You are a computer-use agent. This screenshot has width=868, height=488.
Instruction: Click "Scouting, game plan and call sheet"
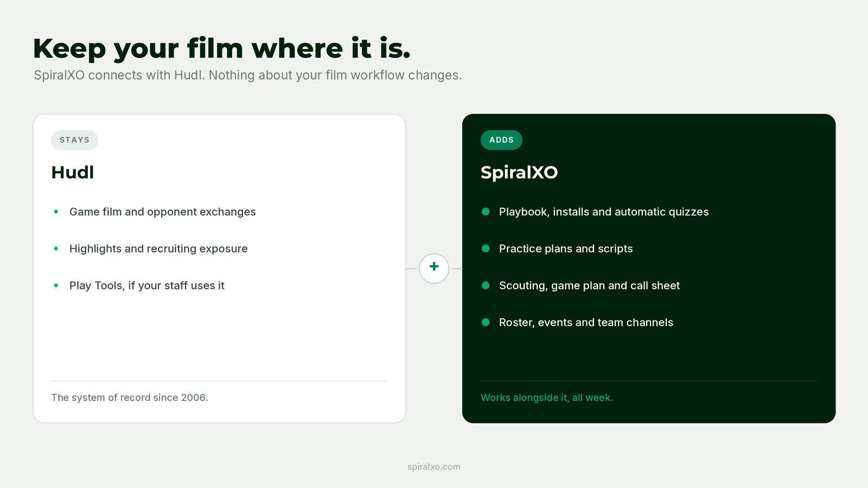pyautogui.click(x=589, y=286)
